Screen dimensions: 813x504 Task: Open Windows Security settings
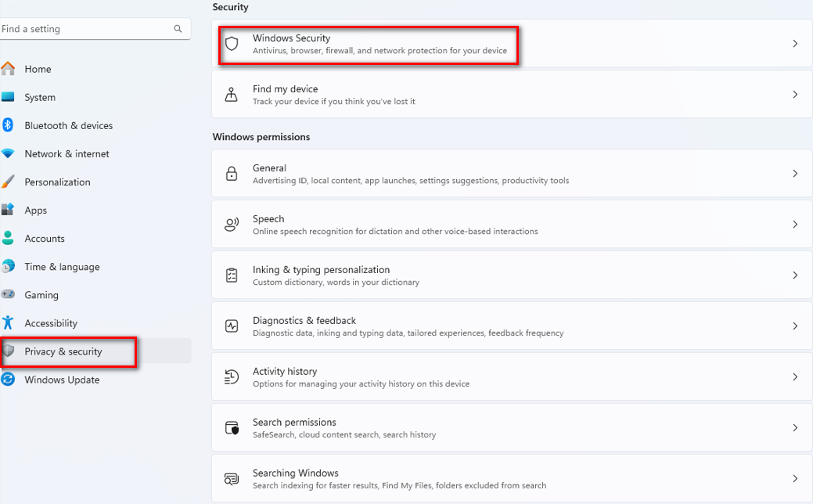point(512,44)
